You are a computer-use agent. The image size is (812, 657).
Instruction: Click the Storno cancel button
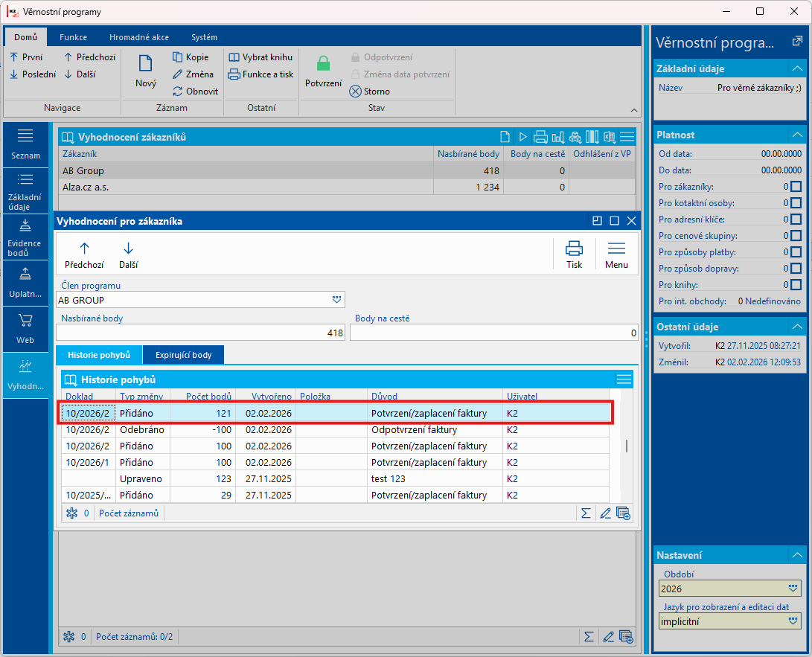coord(370,91)
